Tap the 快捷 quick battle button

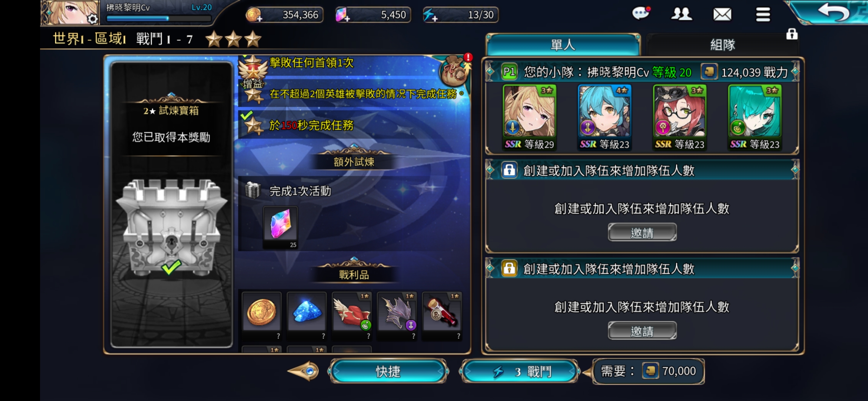coord(388,371)
